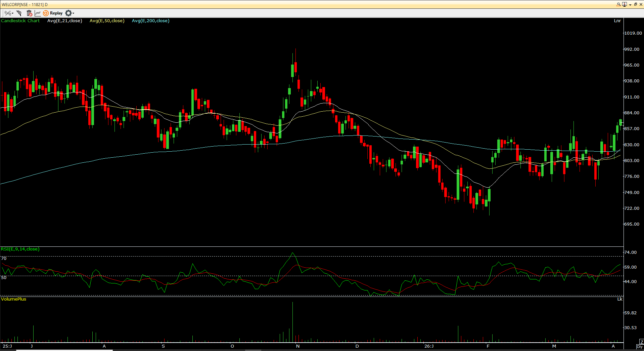Toggle the Lk volume lock label

pos(619,299)
